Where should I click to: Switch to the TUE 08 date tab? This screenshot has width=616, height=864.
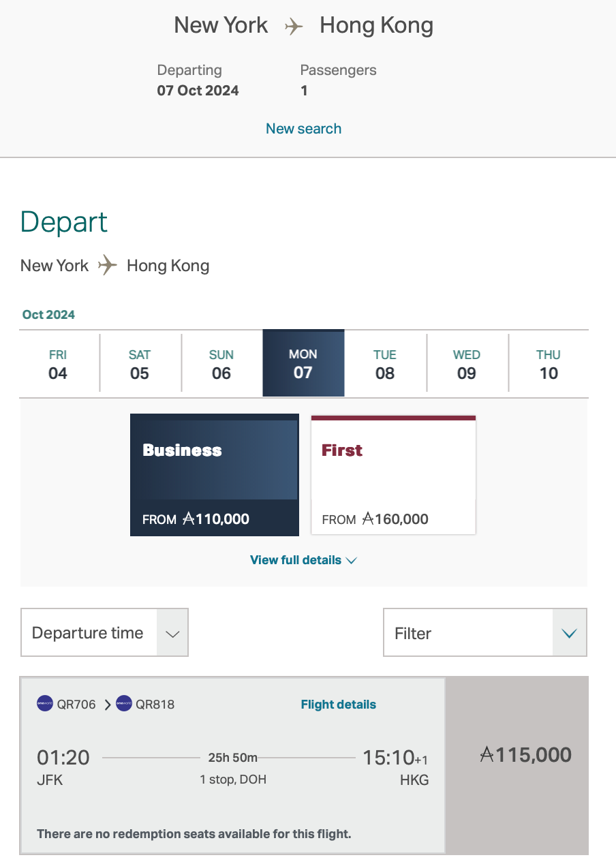(385, 363)
